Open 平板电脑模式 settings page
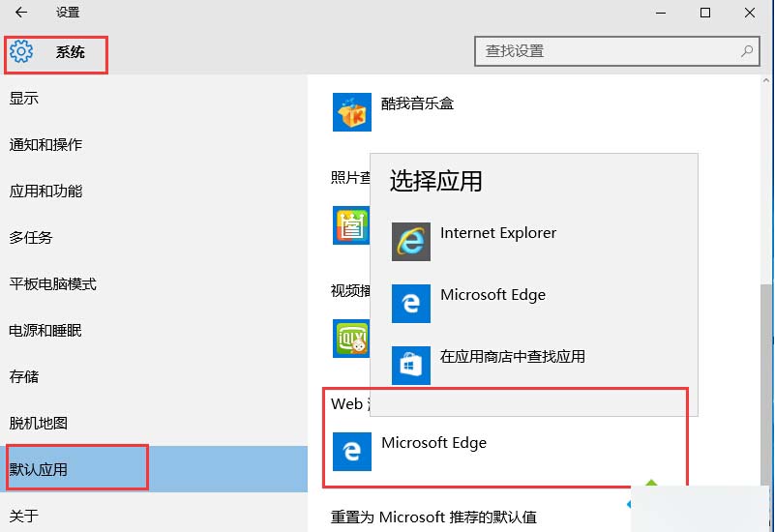The width and height of the screenshot is (775, 532). pyautogui.click(x=153, y=284)
